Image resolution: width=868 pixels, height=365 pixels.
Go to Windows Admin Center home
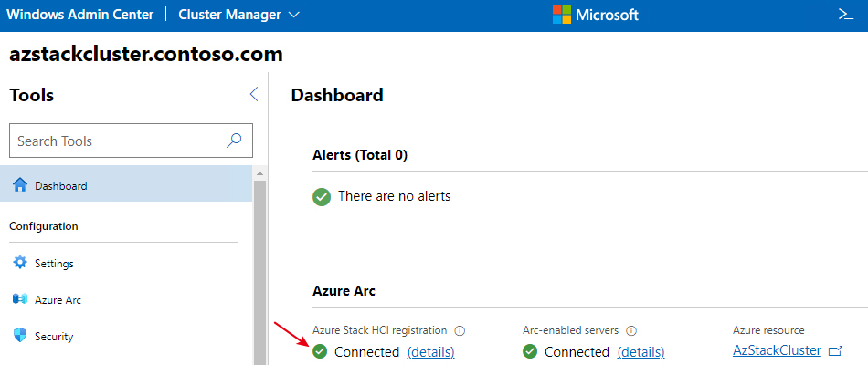pyautogui.click(x=80, y=15)
